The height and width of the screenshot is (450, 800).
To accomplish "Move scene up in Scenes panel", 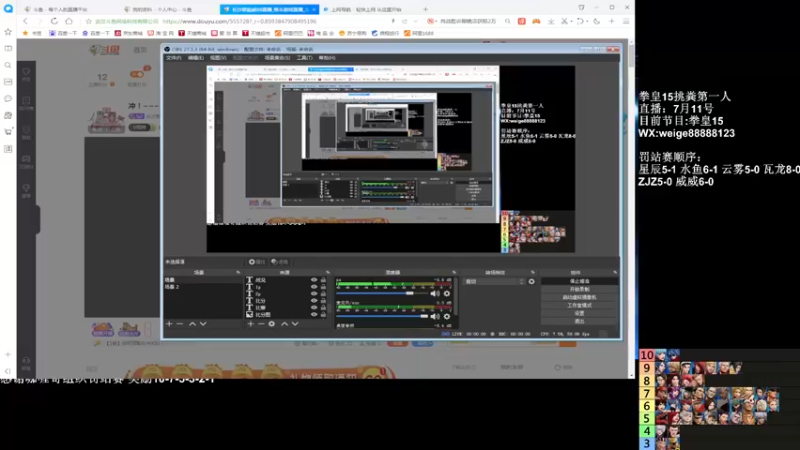I will [x=192, y=324].
